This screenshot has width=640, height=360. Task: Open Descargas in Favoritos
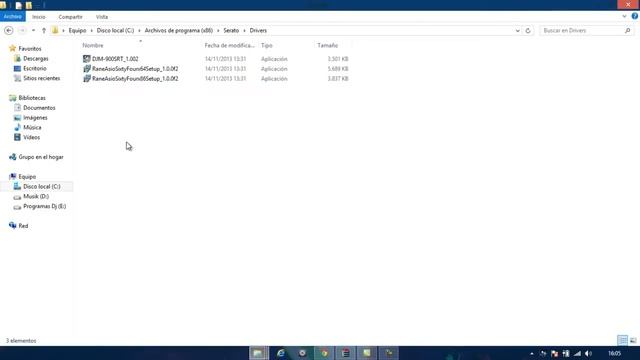point(36,58)
